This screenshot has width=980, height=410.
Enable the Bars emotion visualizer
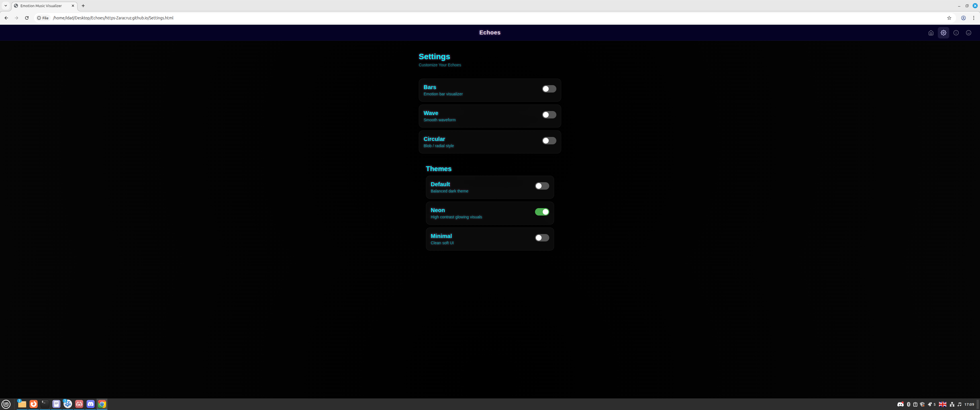(549, 89)
